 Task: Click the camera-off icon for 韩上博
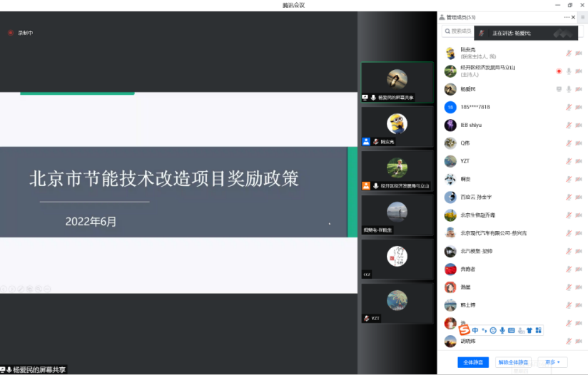point(579,305)
